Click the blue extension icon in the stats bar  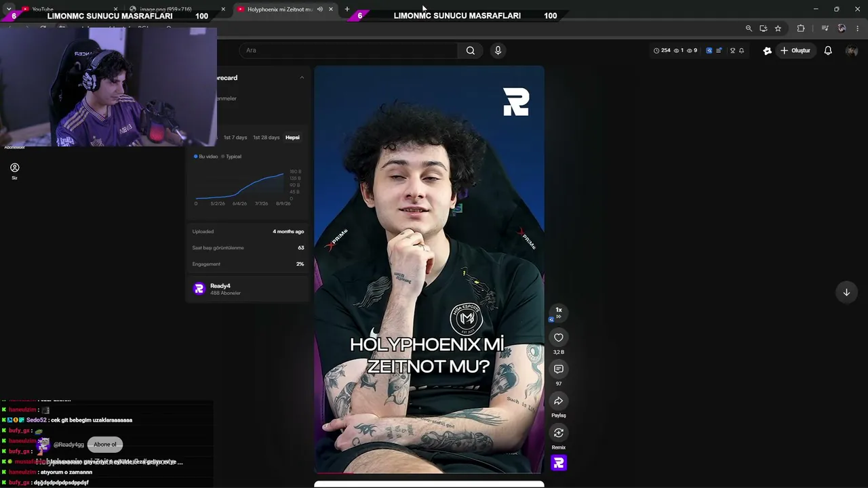709,50
